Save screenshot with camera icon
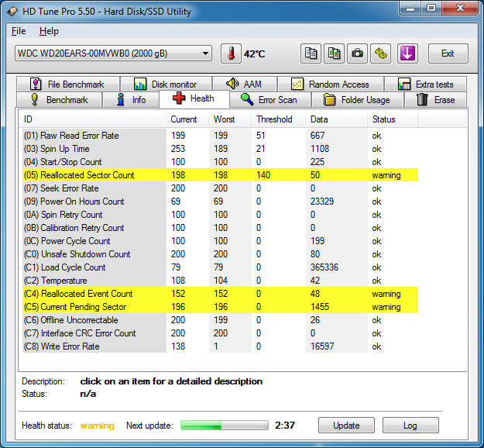The width and height of the screenshot is (484, 448). click(x=358, y=53)
